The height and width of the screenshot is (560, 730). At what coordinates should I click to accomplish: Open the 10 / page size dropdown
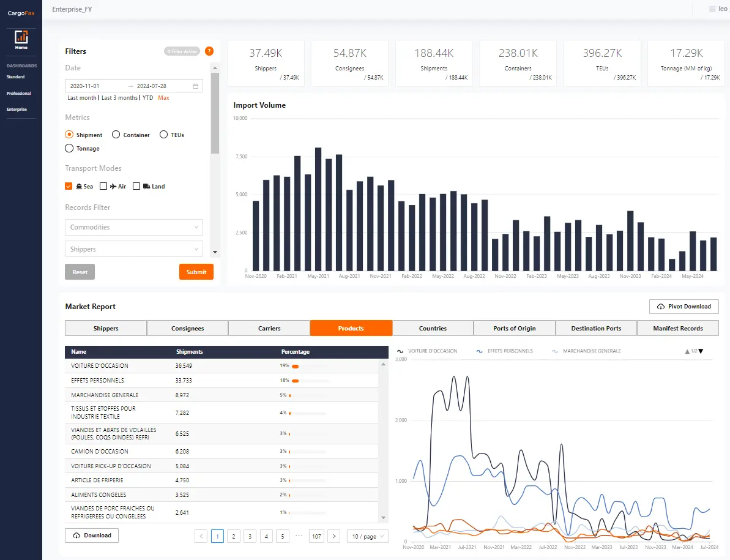367,536
